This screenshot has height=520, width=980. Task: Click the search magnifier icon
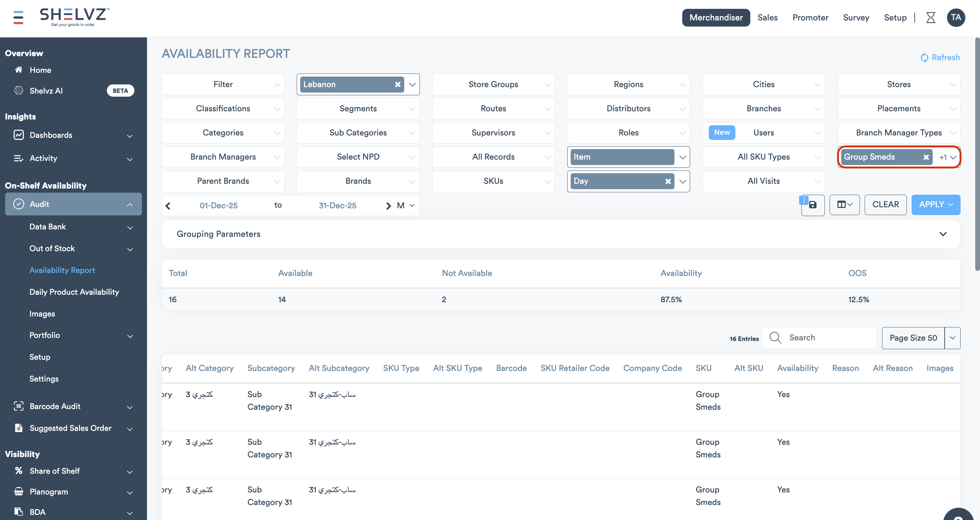coord(775,337)
